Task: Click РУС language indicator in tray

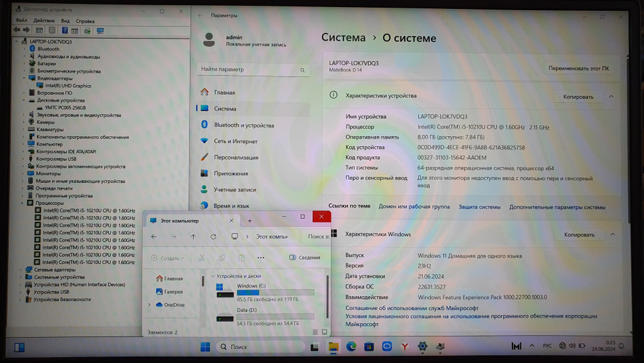Action: point(547,346)
